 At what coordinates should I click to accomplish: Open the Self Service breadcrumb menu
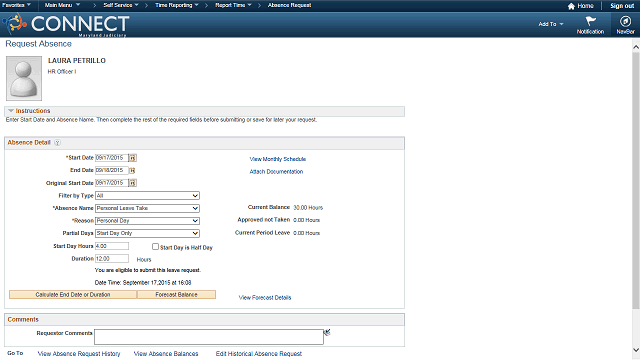pos(121,5)
